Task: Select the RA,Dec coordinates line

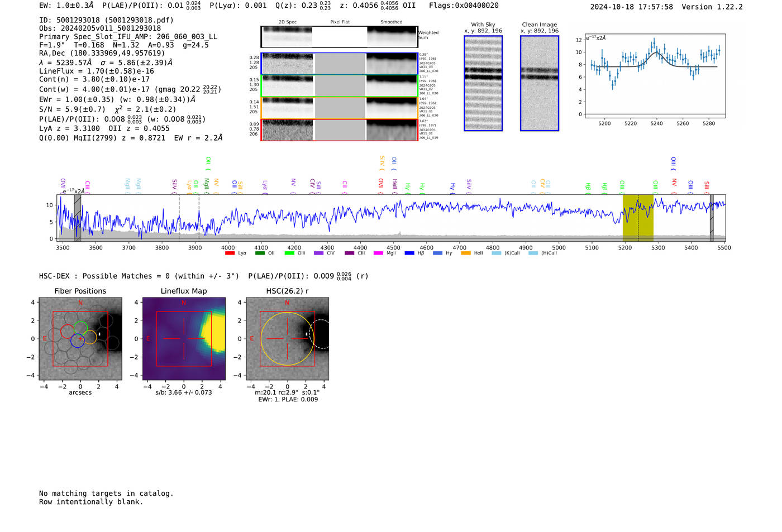Action: pos(102,54)
